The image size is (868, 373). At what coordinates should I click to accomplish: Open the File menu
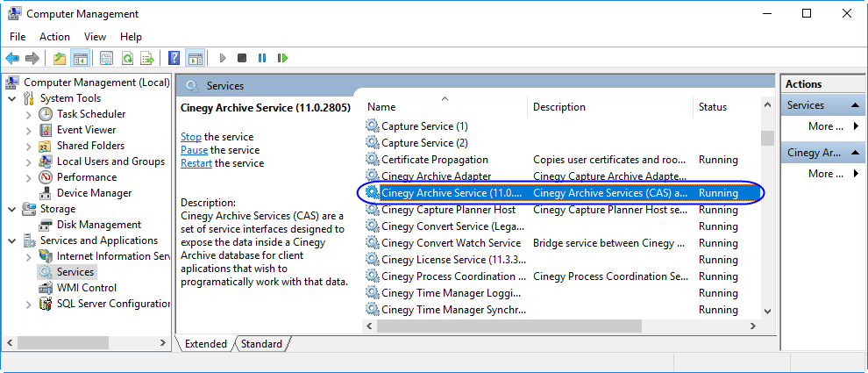tap(18, 37)
